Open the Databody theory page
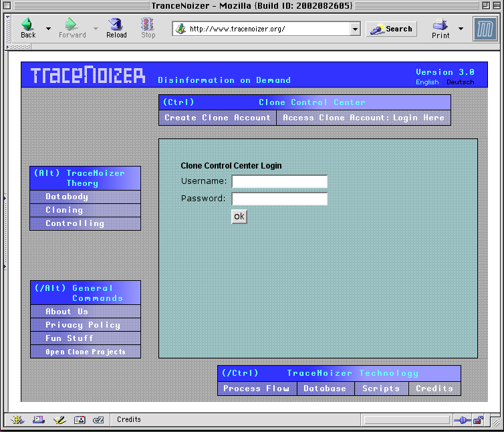Viewport: 504px width, 432px height. (x=85, y=197)
